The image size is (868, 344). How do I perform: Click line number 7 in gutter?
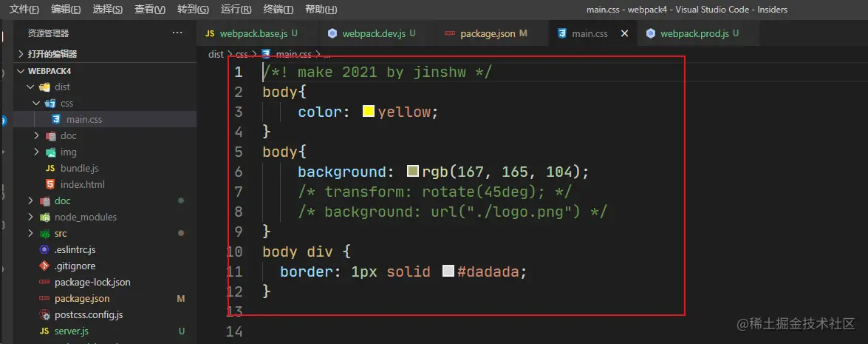click(x=239, y=192)
